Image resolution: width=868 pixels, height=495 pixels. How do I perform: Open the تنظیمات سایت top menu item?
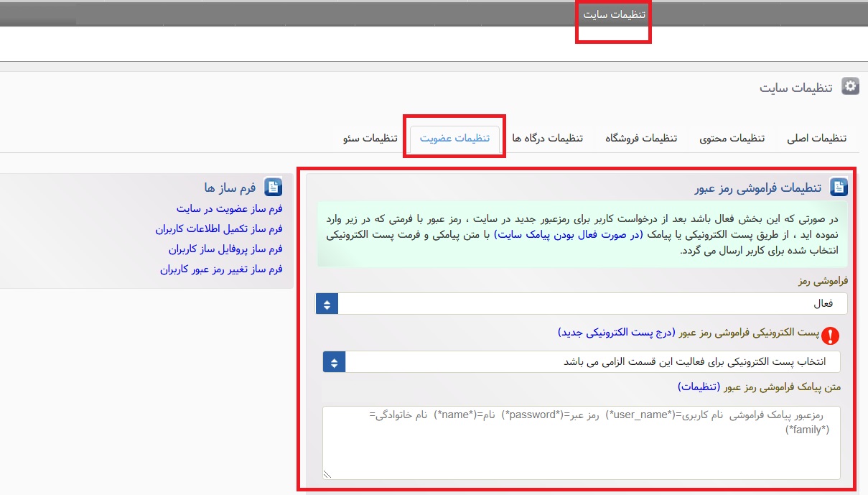[x=614, y=14]
